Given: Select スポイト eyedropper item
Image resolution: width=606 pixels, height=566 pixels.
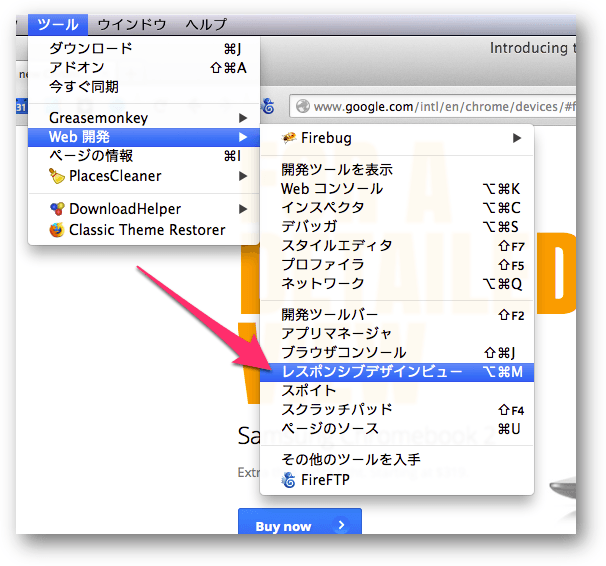Looking at the screenshot, I should (x=397, y=391).
